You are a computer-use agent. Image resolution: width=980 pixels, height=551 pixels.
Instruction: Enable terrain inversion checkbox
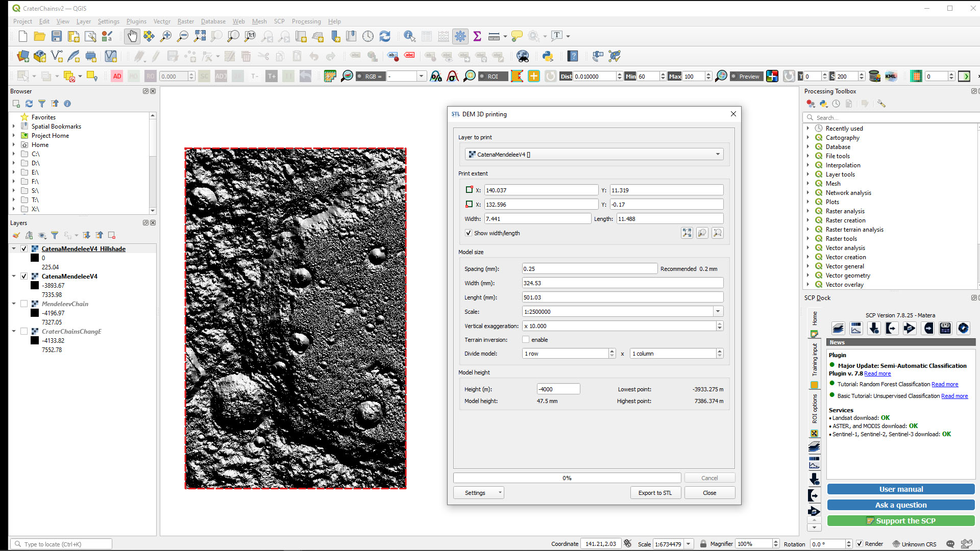pos(526,340)
